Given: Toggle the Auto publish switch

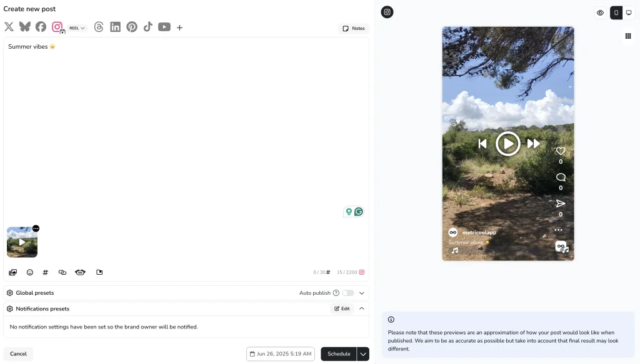Looking at the screenshot, I should [348, 293].
